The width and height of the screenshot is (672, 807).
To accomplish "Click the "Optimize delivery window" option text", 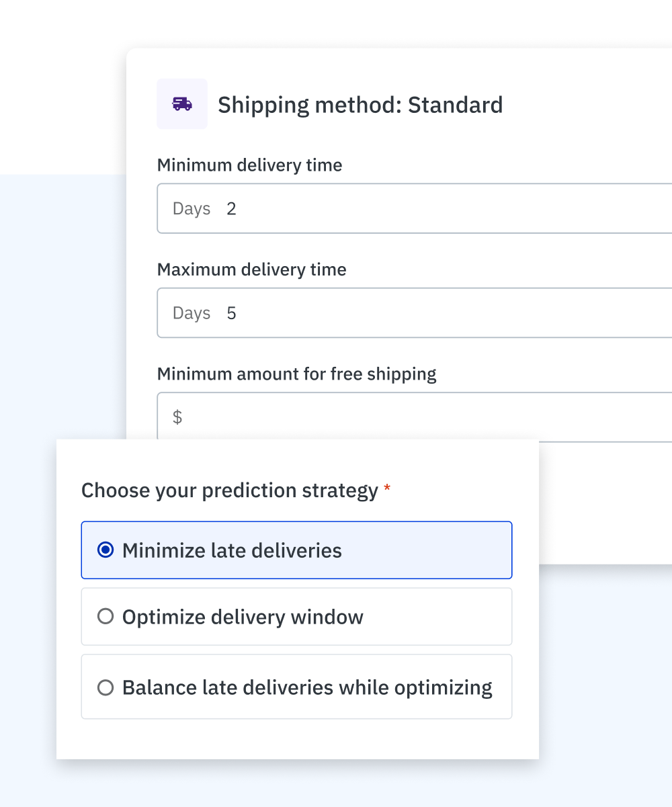I will 243,617.
